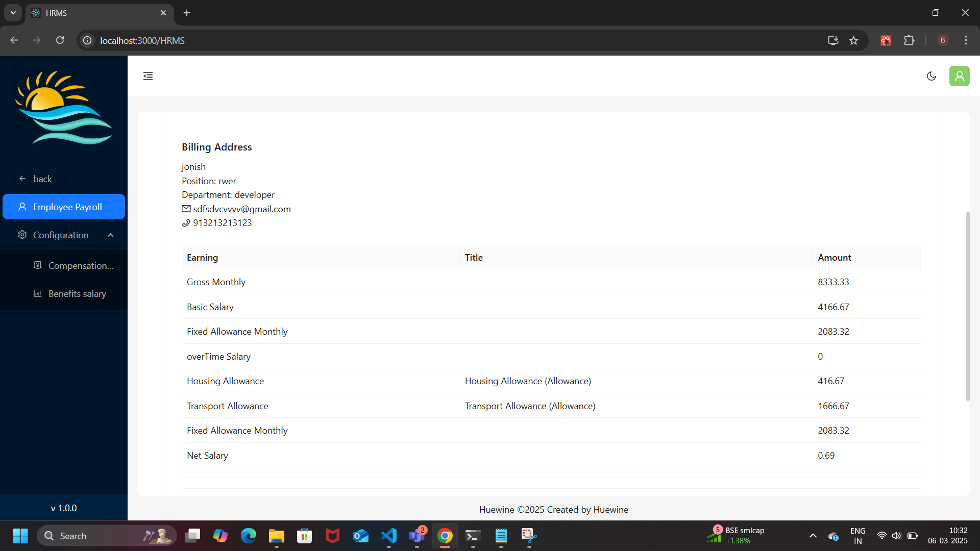Open the Outlook taskbar icon
This screenshot has height=551, width=980.
click(x=361, y=536)
